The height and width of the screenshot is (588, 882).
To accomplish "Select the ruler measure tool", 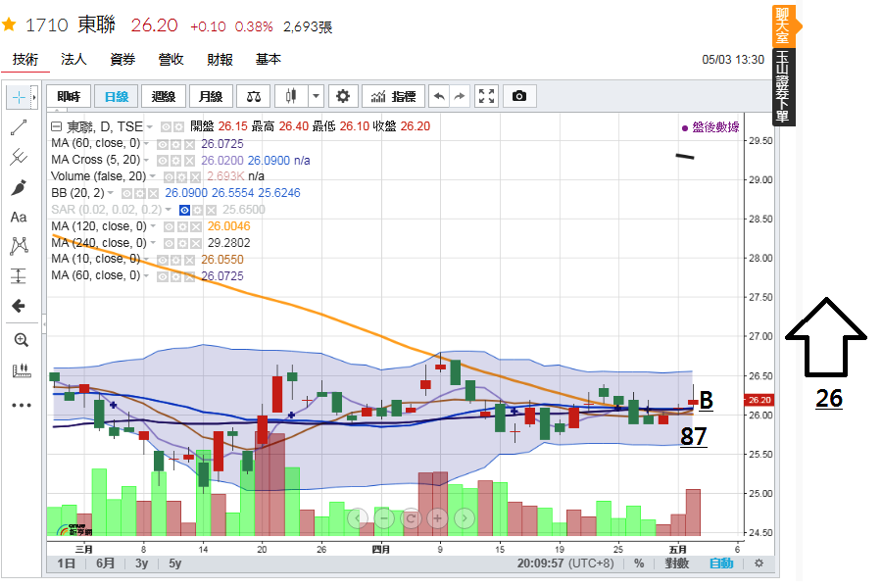I will 22,370.
